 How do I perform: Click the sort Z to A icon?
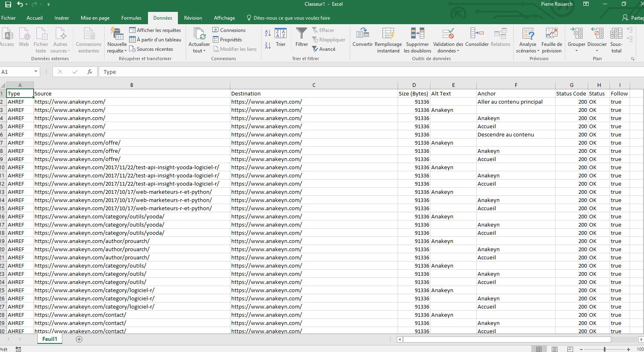[x=268, y=45]
